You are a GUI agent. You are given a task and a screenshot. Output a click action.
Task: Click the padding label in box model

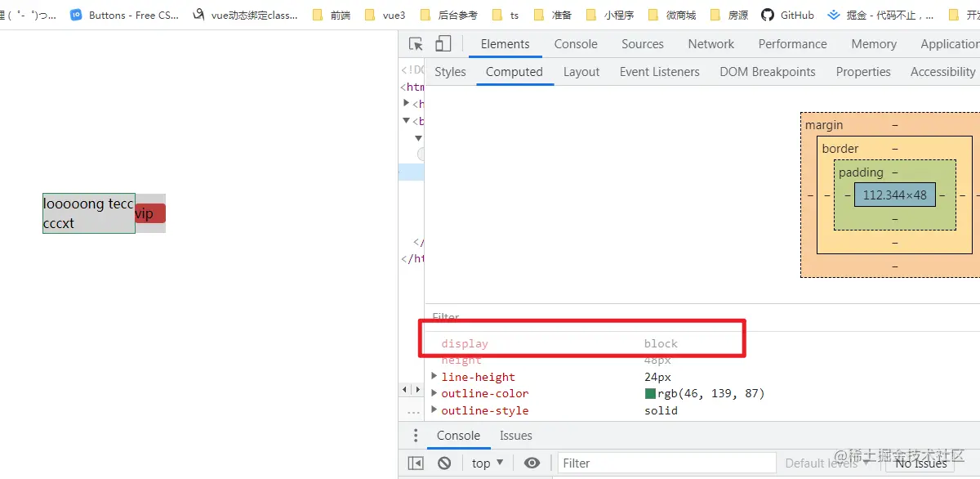[861, 172]
